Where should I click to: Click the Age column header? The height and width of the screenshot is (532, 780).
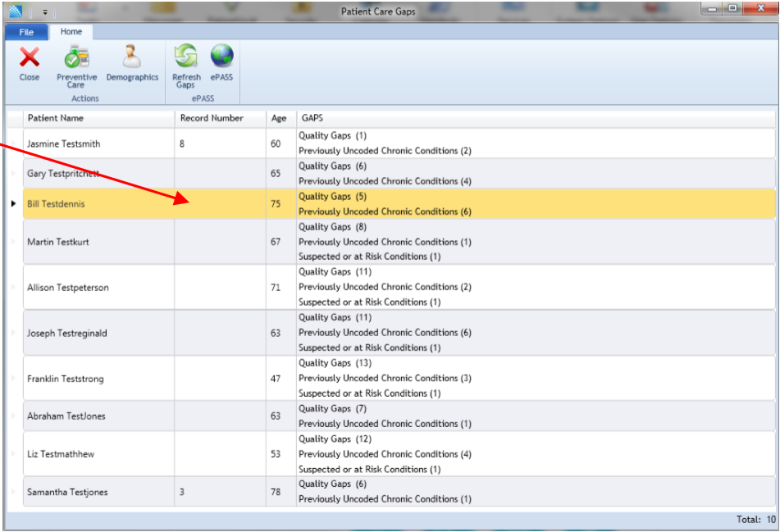pos(279,118)
